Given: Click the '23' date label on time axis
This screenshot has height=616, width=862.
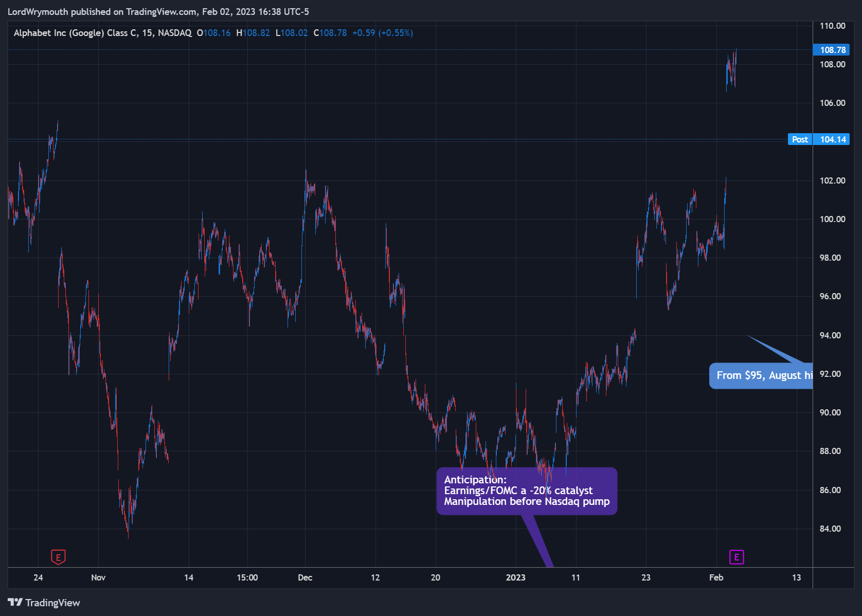Looking at the screenshot, I should click(646, 577).
